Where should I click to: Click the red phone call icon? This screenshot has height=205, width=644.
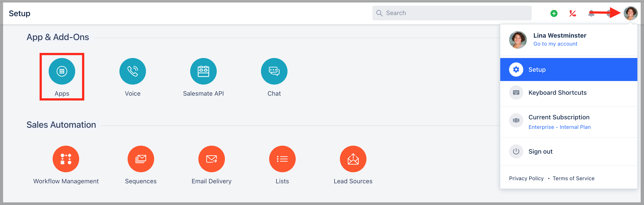click(x=573, y=13)
